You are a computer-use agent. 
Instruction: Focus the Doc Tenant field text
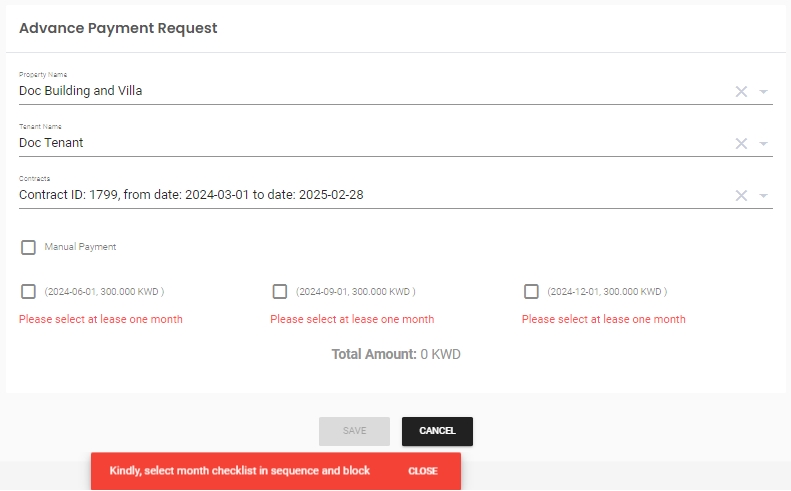[x=51, y=143]
